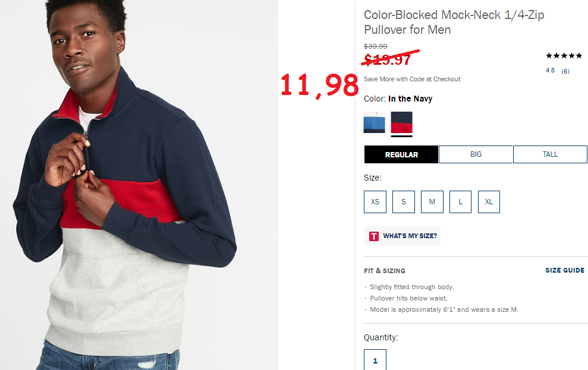
Task: Choose the REGULAR fit tab
Action: pyautogui.click(x=401, y=154)
